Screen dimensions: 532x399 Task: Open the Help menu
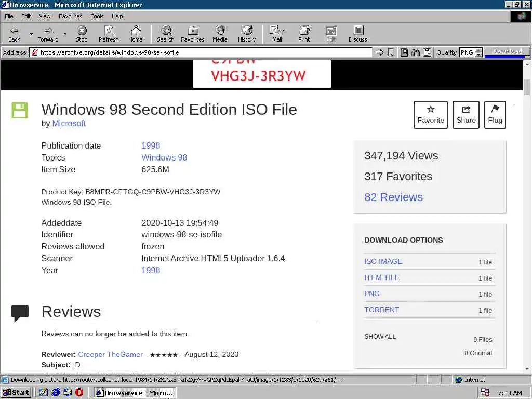pyautogui.click(x=117, y=16)
